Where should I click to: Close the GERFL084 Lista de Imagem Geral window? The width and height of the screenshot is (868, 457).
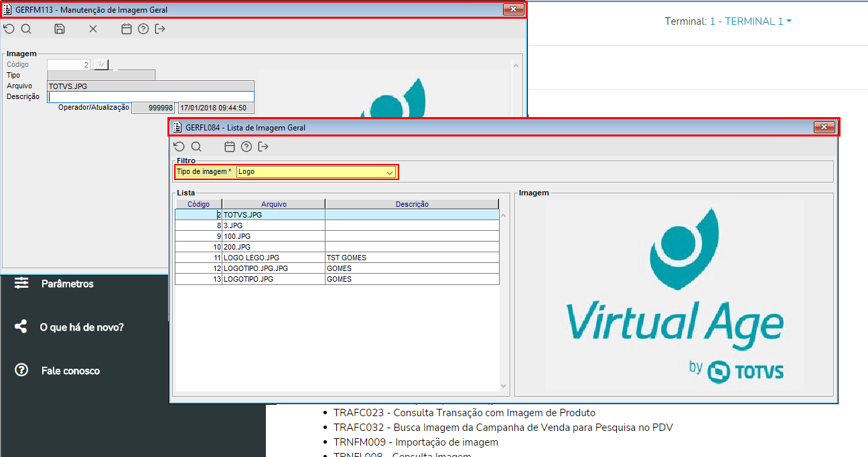pyautogui.click(x=824, y=127)
